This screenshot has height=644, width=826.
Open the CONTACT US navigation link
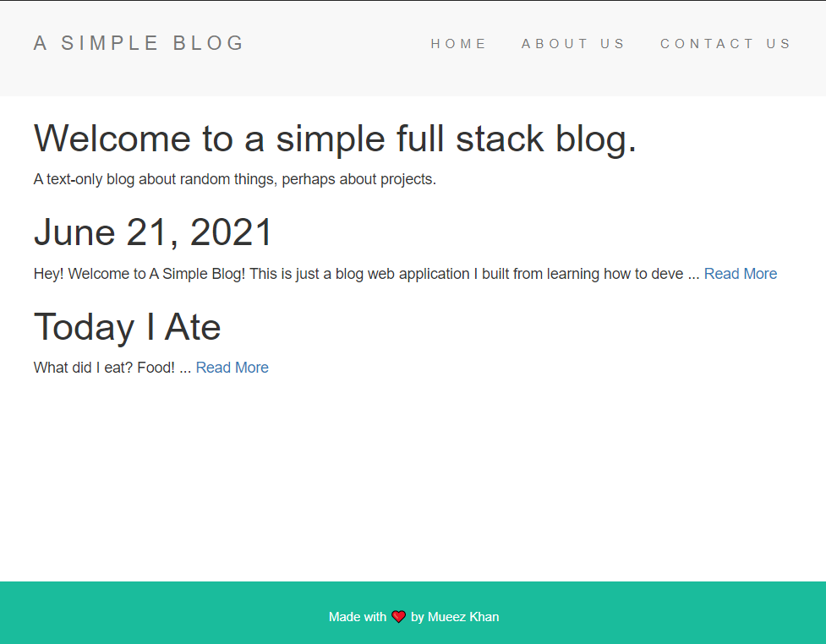tap(725, 43)
